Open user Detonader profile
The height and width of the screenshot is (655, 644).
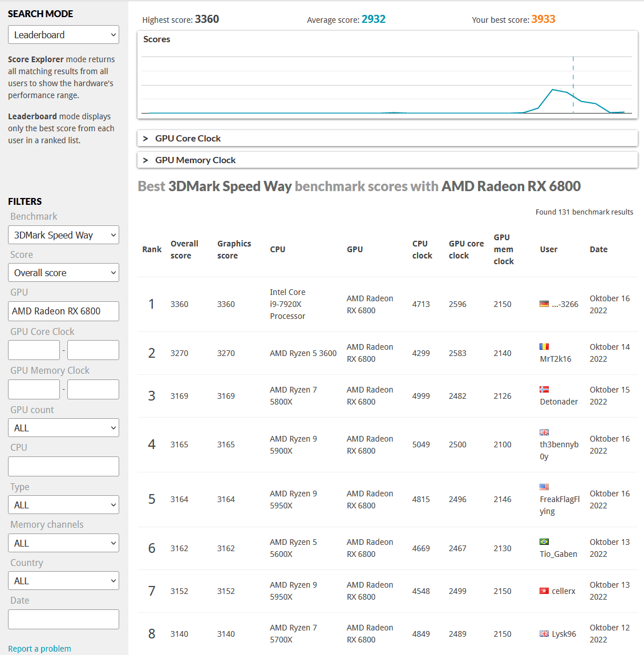[559, 402]
